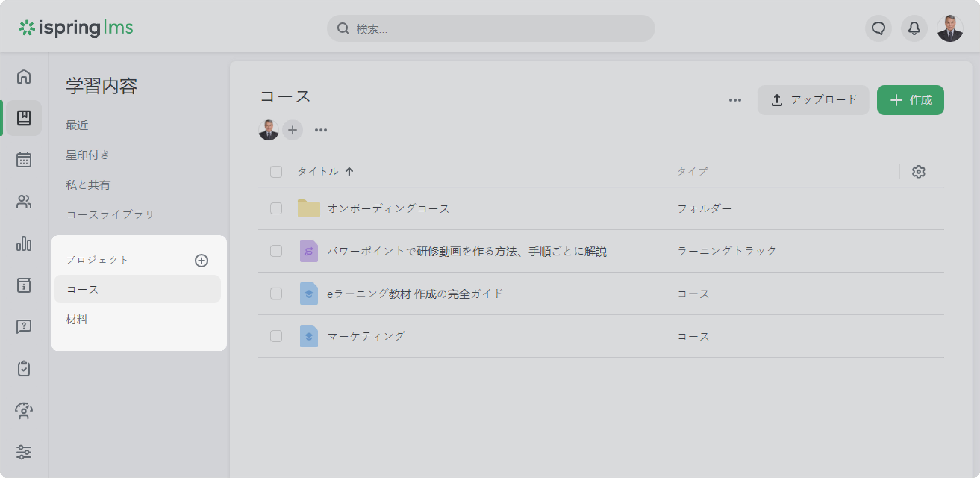Click the notification bell icon
Image resolution: width=980 pixels, height=478 pixels.
point(914,29)
